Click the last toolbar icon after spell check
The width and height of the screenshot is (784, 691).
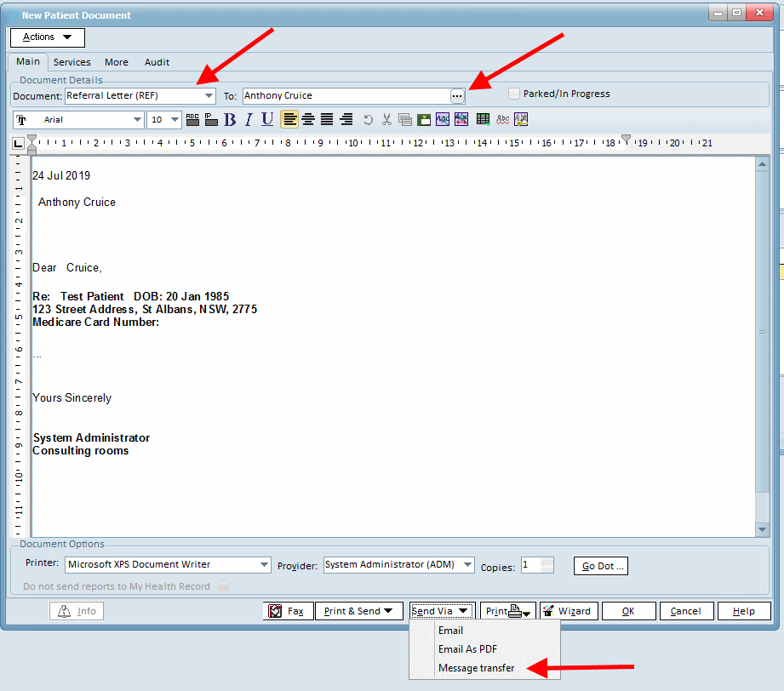point(521,119)
